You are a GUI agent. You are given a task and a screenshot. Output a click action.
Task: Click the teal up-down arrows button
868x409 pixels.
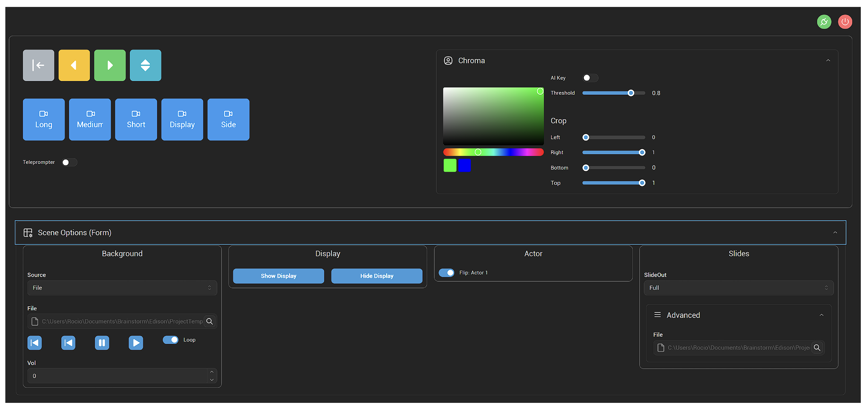coord(146,65)
